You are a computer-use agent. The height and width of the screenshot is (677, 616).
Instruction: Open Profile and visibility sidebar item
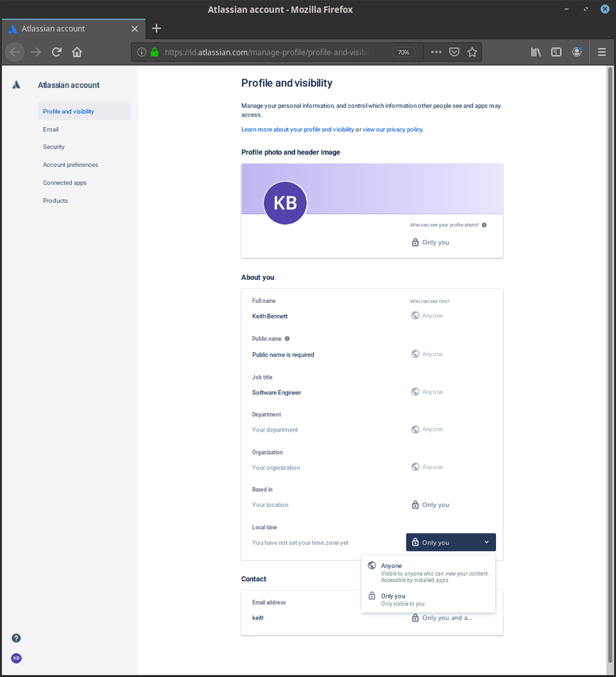84,111
